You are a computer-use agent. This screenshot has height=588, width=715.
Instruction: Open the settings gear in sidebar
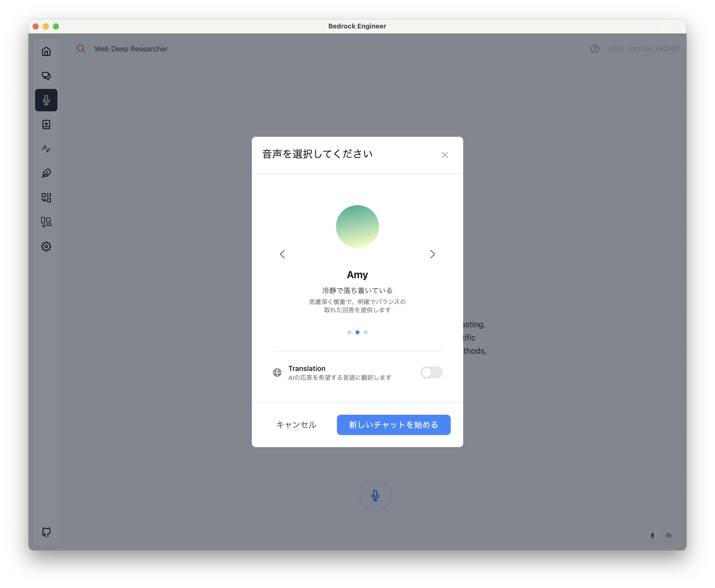pyautogui.click(x=46, y=246)
